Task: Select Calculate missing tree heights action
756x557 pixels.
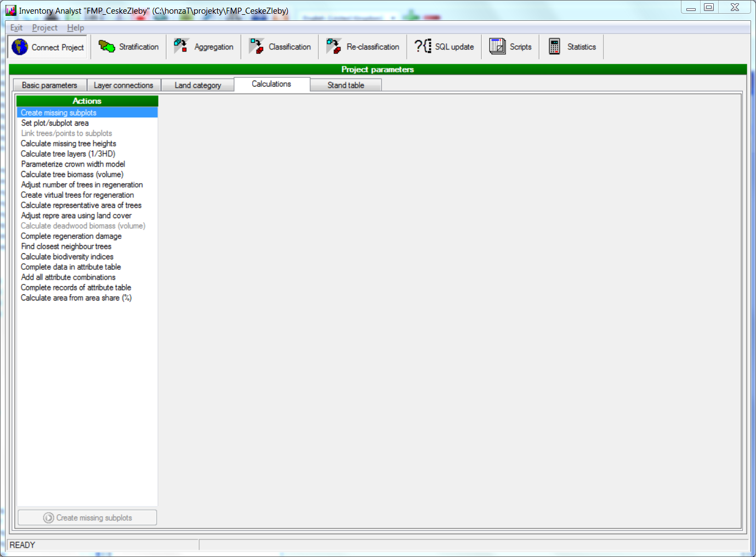Action: pos(69,144)
